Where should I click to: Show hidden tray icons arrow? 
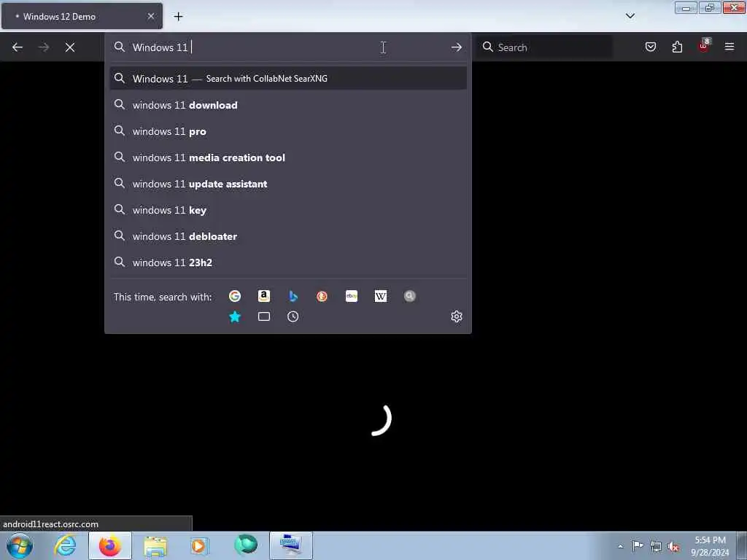pyautogui.click(x=620, y=546)
